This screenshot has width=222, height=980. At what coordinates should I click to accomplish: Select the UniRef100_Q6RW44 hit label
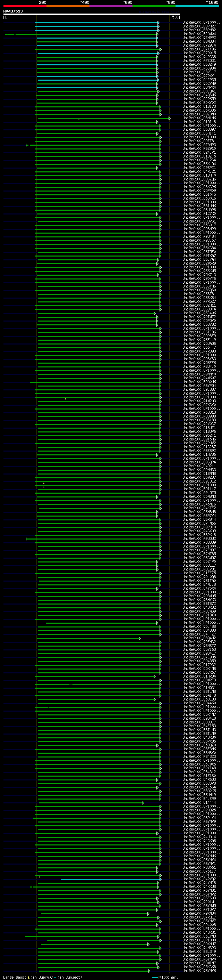tap(199, 520)
